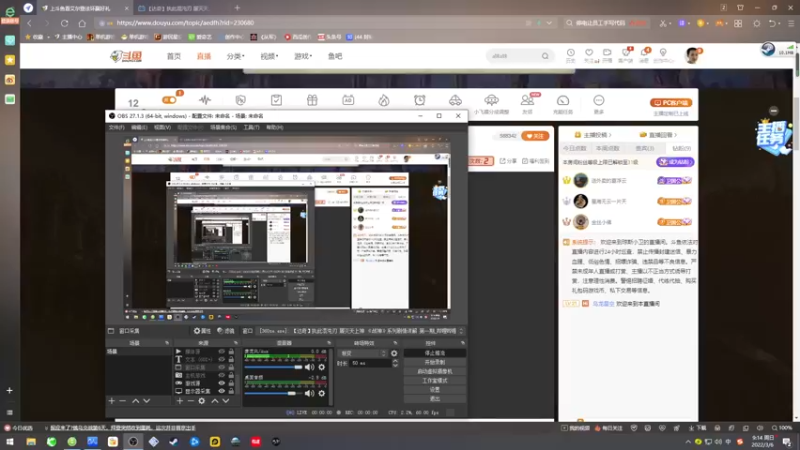Screen dimensions: 800x450
Task: Open OBS 场景集合(S) menu
Action: [223, 127]
